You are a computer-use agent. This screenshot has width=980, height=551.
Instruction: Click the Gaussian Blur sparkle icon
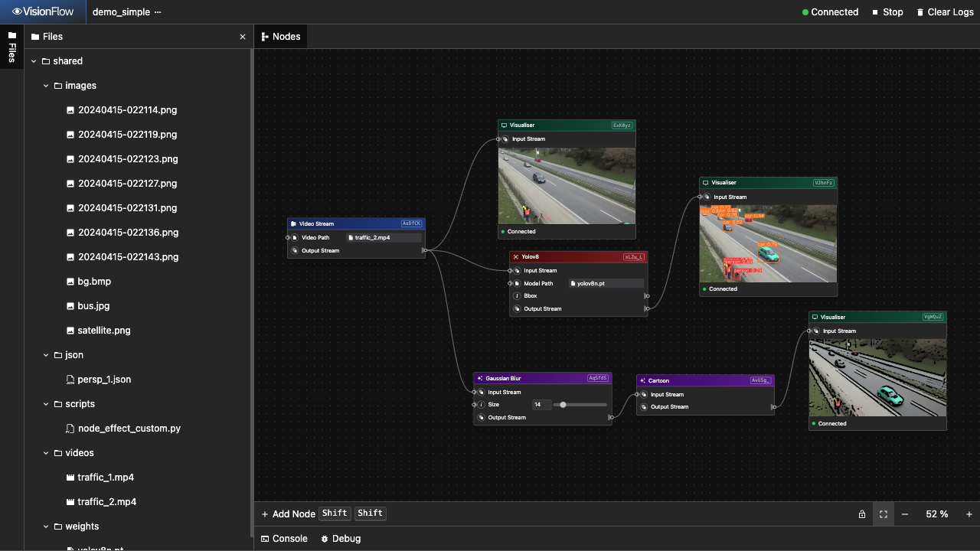(x=479, y=378)
